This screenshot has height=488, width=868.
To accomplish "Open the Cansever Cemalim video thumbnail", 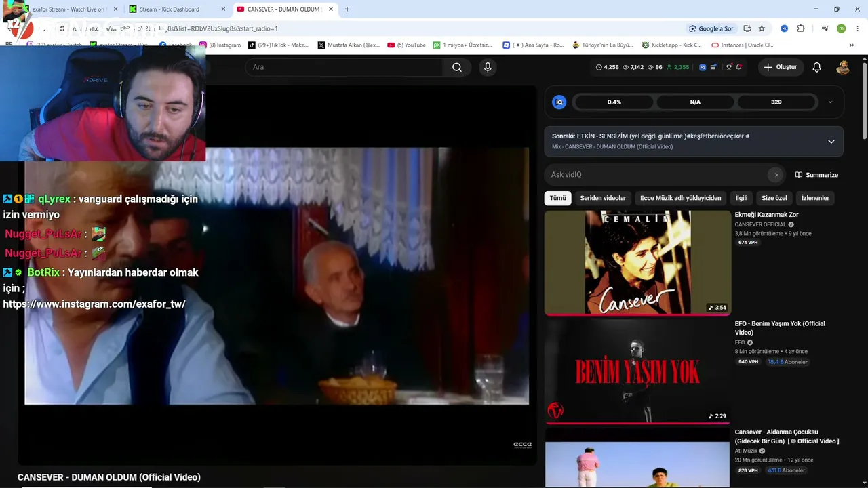I will [x=637, y=263].
